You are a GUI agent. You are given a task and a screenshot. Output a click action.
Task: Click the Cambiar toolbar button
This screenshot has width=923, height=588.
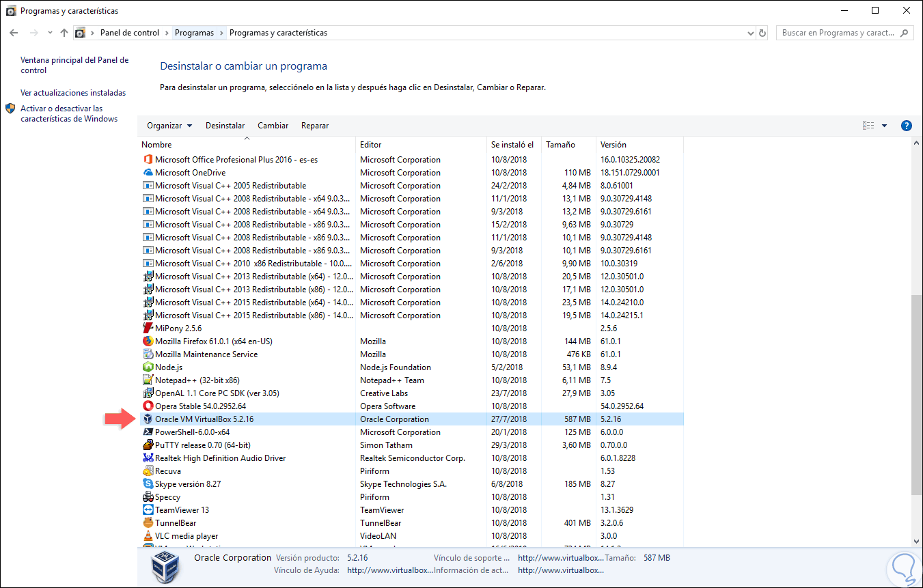tap(273, 126)
